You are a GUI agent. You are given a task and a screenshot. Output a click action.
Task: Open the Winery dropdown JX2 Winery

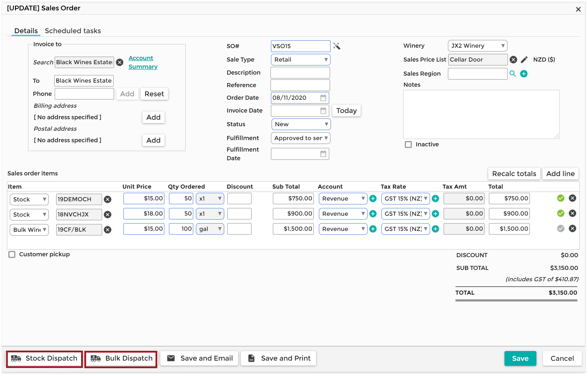pyautogui.click(x=477, y=46)
